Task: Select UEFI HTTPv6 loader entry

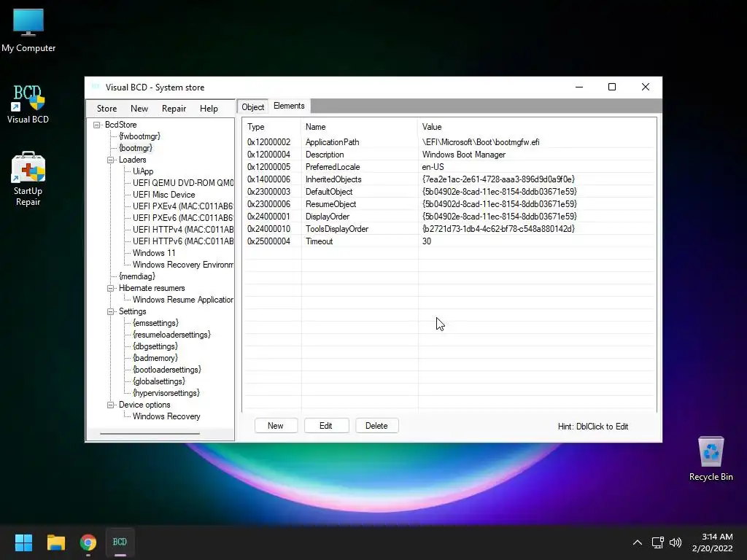Action: coord(183,241)
